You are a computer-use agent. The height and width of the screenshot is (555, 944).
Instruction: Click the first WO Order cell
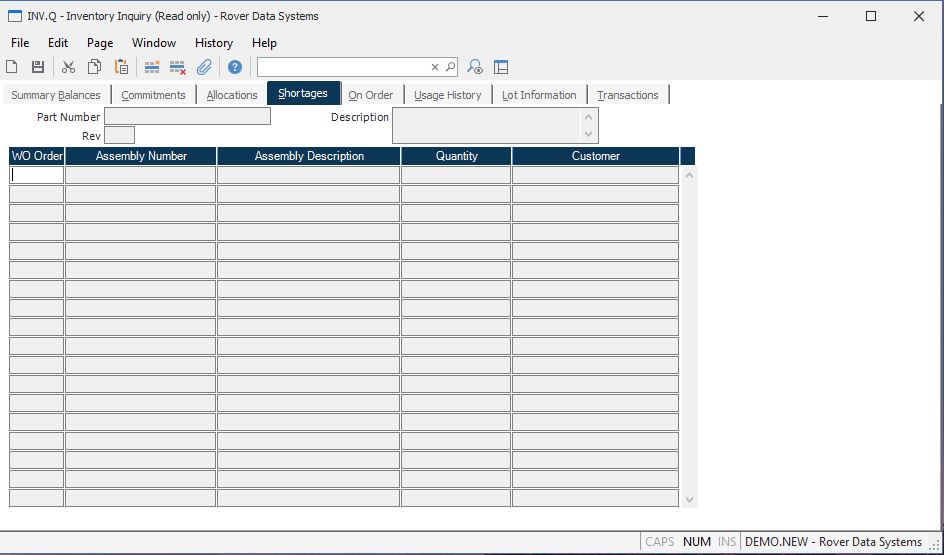tap(37, 175)
